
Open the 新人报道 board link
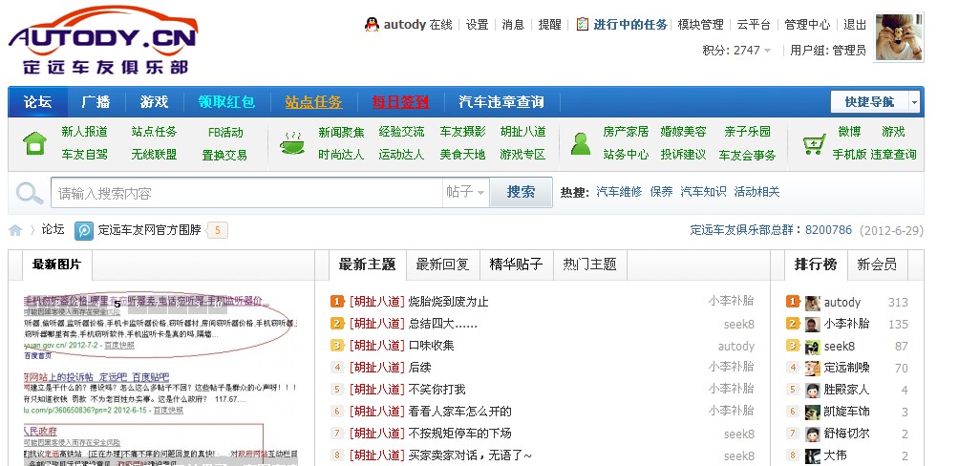pyautogui.click(x=84, y=132)
